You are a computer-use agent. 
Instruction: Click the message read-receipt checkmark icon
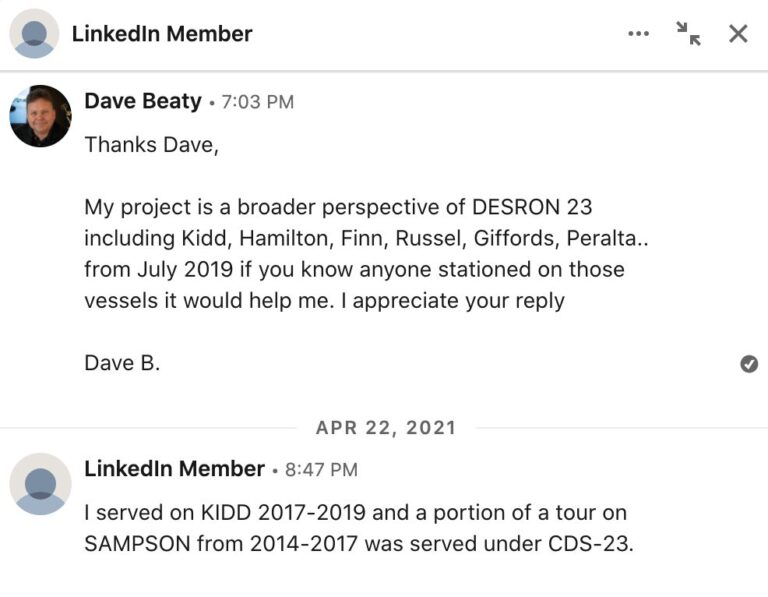[749, 364]
